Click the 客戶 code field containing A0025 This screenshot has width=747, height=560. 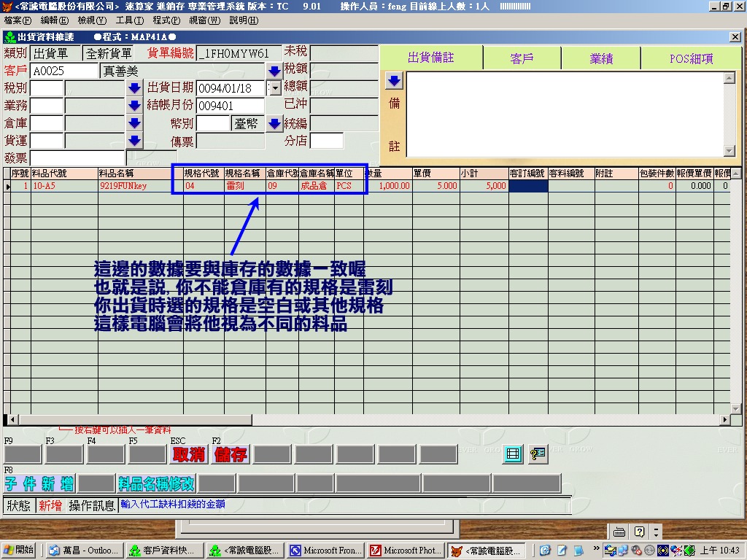(x=63, y=71)
